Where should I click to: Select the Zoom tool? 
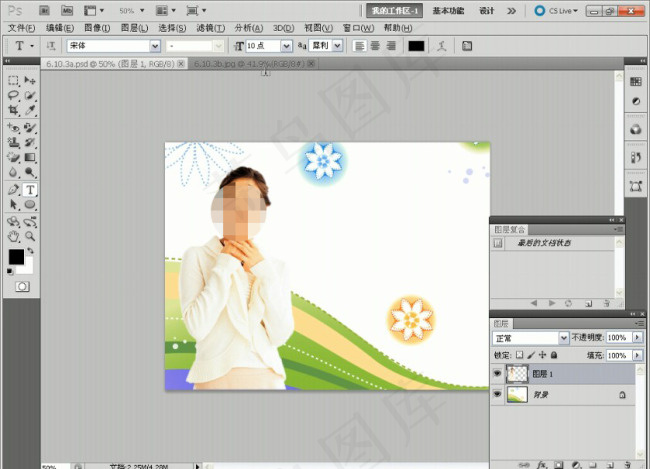coord(30,236)
